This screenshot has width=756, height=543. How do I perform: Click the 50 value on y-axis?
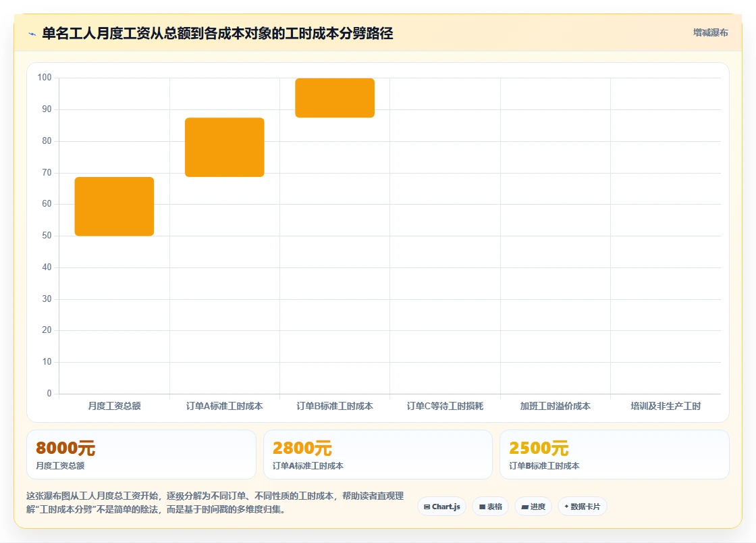click(x=47, y=235)
